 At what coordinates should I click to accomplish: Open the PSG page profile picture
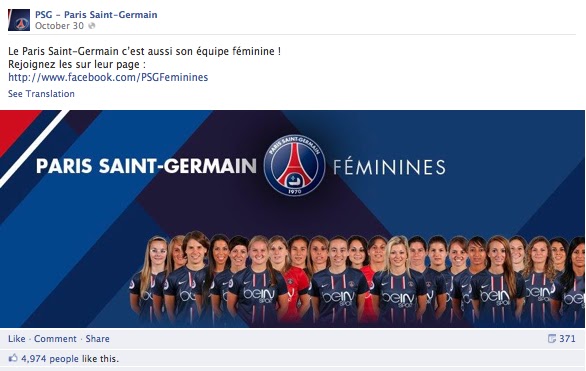pyautogui.click(x=19, y=20)
